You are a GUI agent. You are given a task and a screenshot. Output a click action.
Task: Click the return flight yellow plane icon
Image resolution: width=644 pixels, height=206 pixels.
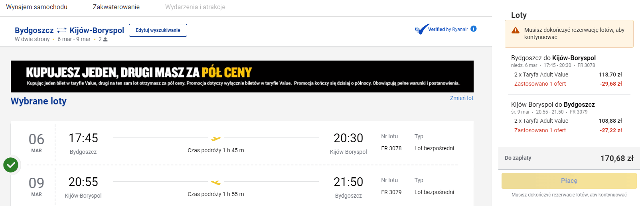[x=216, y=182]
